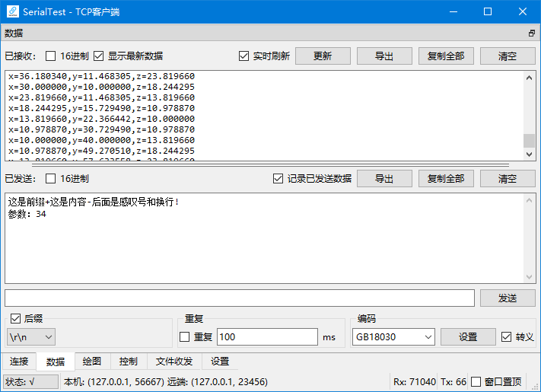Minimize the SerialTest window
Image resolution: width=541 pixels, height=392 pixels.
(x=453, y=11)
